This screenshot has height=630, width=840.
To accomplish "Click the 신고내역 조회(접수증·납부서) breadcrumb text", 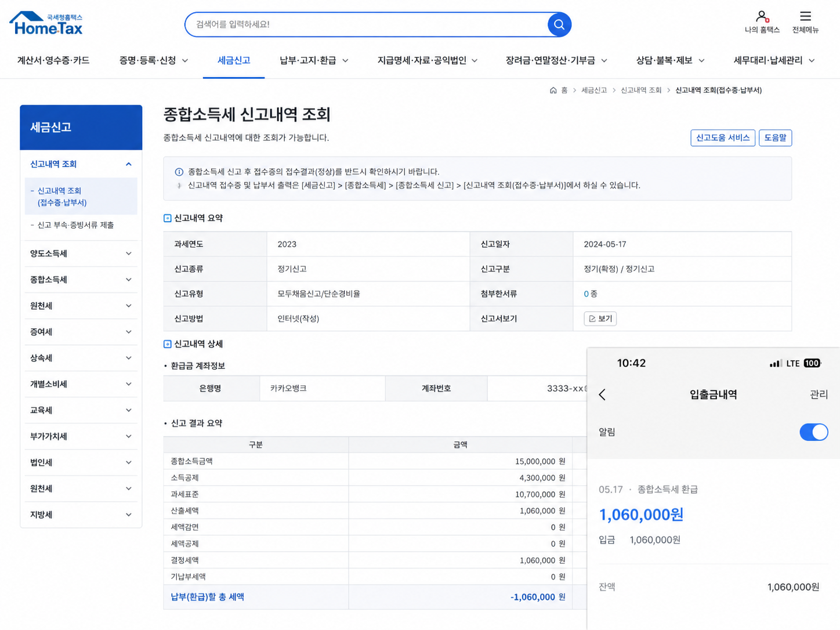I will click(718, 90).
